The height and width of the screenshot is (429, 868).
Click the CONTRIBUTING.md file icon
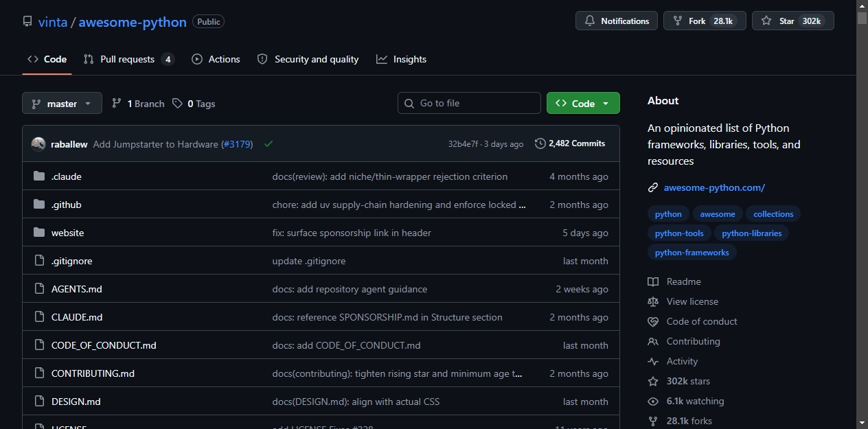pyautogui.click(x=39, y=373)
